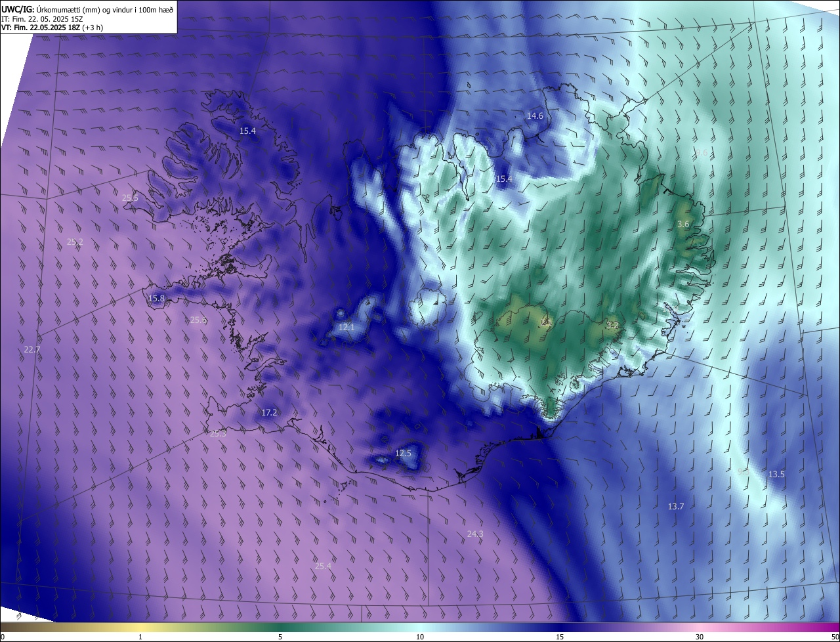Screen dimensions: 840x642
Task: Click the title line 'UWC/IG: Úrkomumætti (mm) og vindur'
Action: (x=87, y=10)
